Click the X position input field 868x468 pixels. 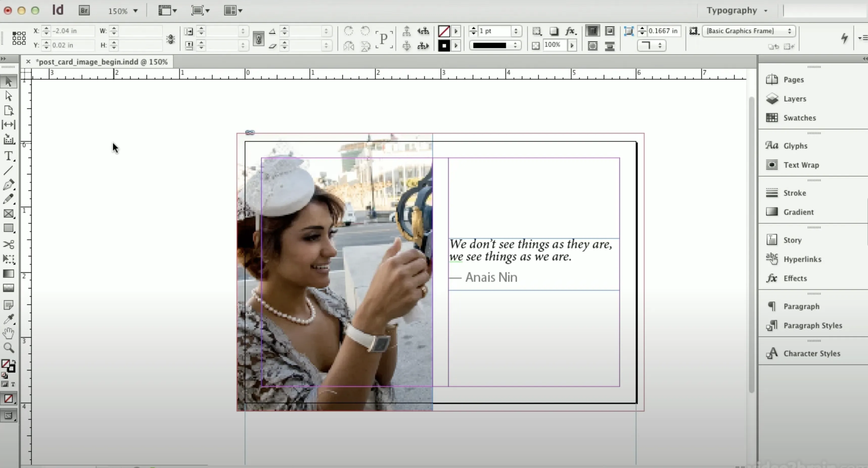[72, 31]
